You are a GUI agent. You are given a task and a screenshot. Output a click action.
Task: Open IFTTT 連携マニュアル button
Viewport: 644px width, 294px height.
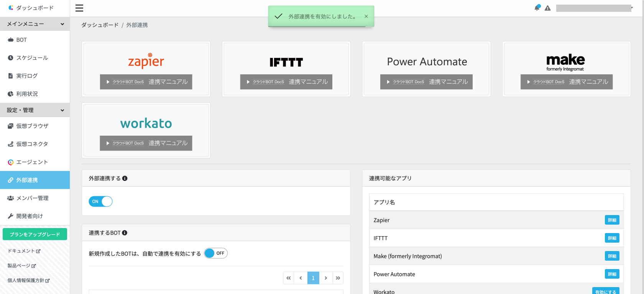pos(286,82)
